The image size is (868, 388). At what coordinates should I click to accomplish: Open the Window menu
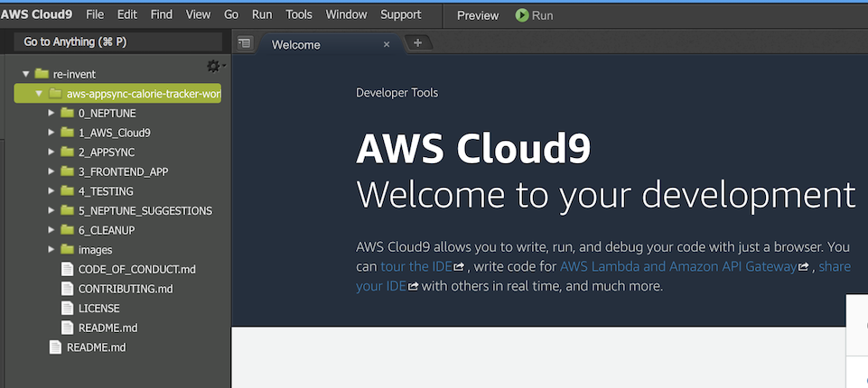coord(346,15)
